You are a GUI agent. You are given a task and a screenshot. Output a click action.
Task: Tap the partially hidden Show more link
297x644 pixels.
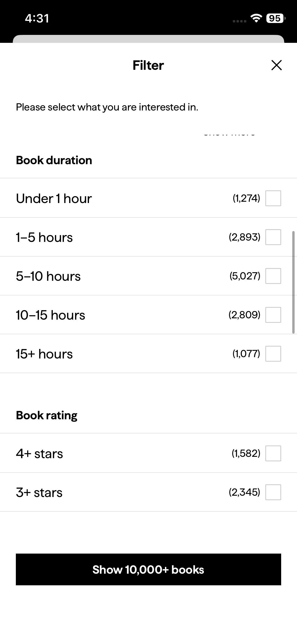pos(229,134)
